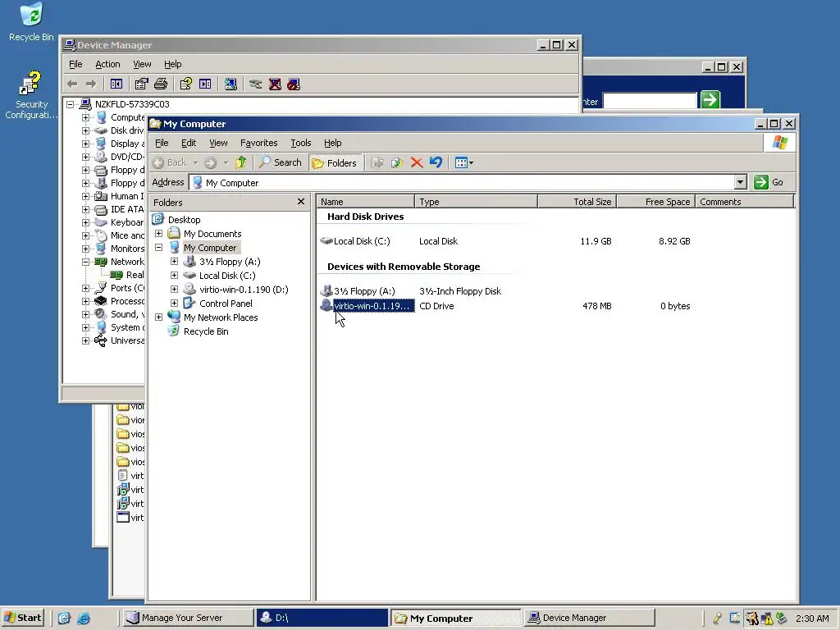Select Local Disk (C:) in file list

pos(362,241)
